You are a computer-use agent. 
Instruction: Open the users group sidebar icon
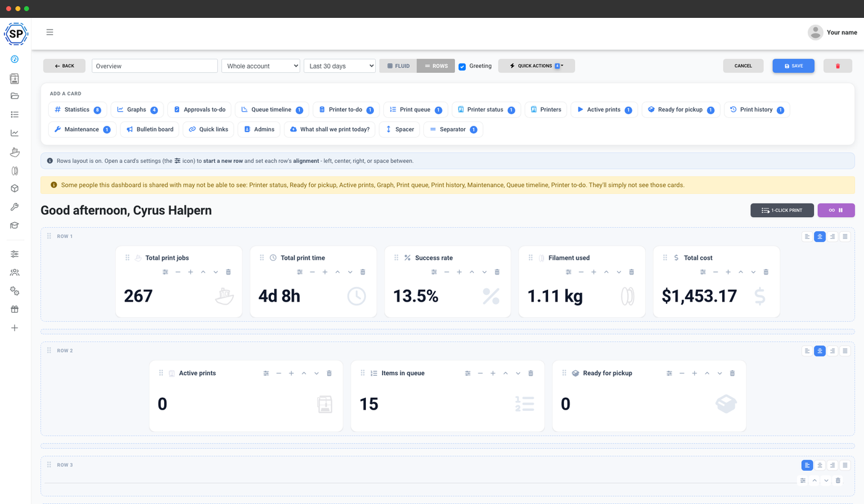(x=15, y=272)
